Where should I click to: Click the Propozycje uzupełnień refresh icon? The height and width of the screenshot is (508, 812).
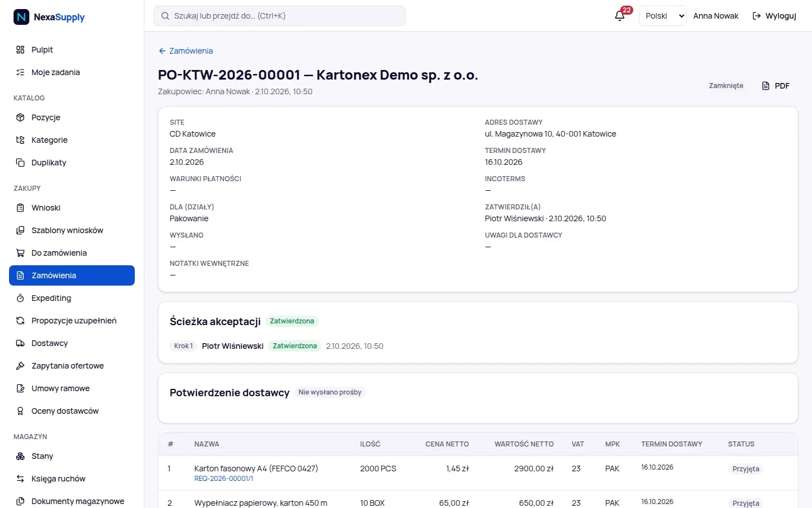20,321
